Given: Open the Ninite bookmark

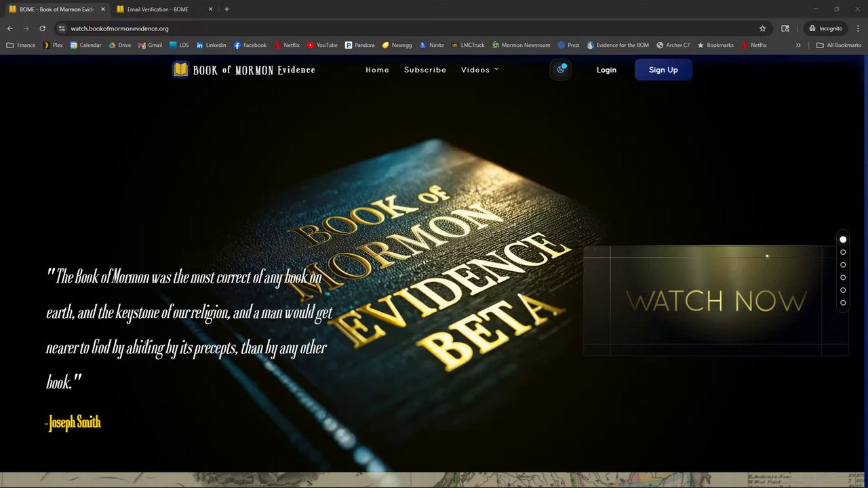Looking at the screenshot, I should point(431,45).
